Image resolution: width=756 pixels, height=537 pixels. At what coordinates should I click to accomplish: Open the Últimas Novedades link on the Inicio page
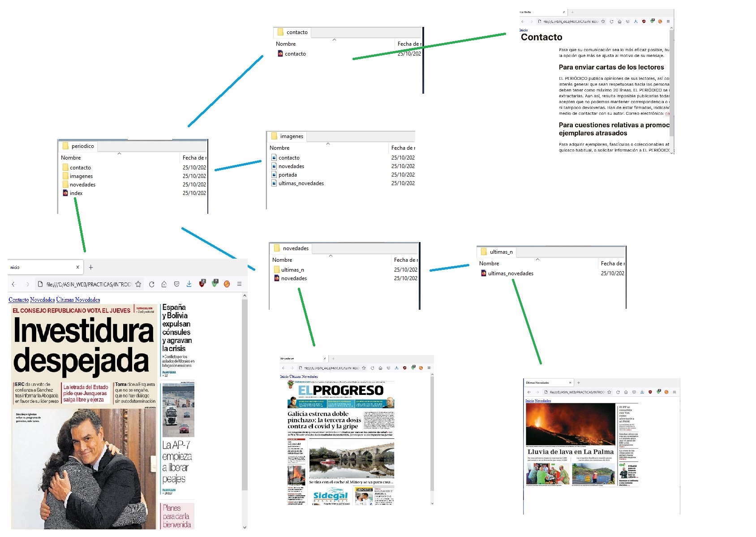click(x=78, y=300)
